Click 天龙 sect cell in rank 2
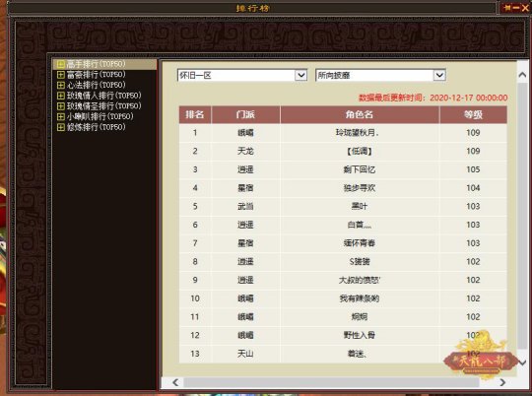532x396 pixels. (245, 152)
